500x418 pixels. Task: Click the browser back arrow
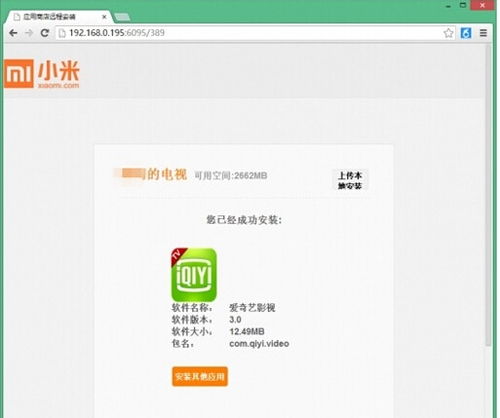(x=13, y=33)
